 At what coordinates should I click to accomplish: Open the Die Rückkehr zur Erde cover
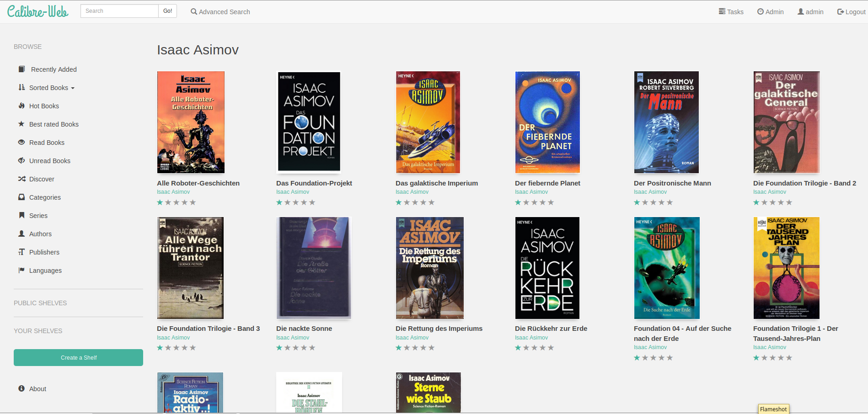click(547, 268)
